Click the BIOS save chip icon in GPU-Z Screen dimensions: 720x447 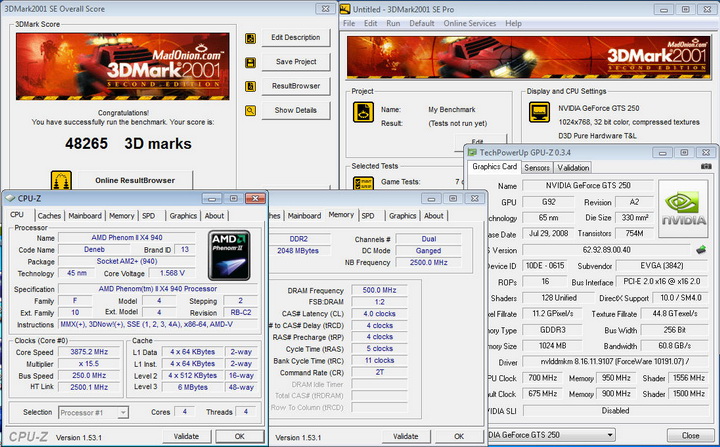tap(701, 250)
